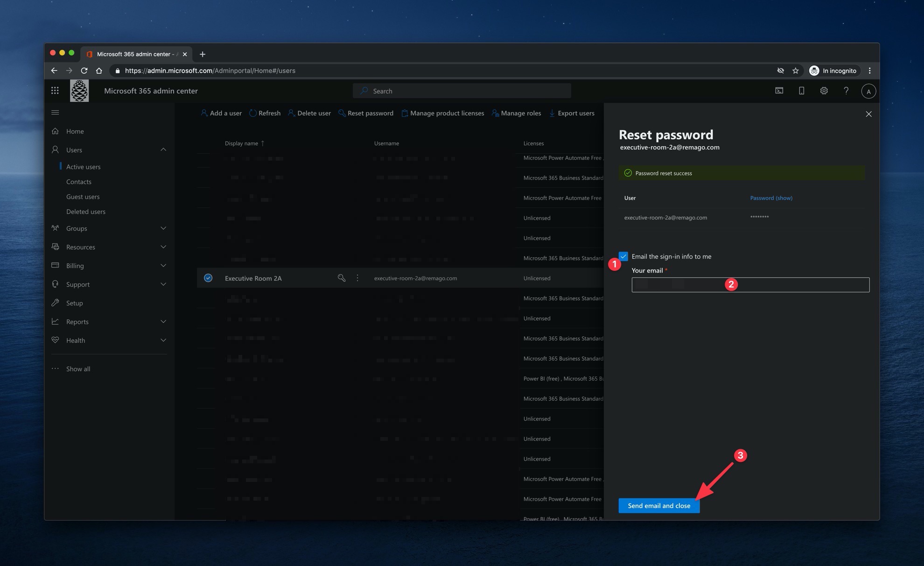Expand the Billing section

pos(163,266)
